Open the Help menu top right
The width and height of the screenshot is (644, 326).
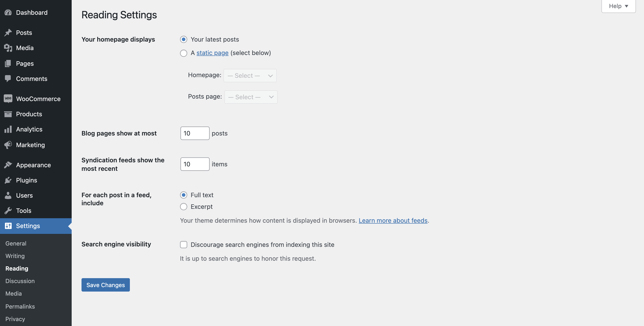point(618,6)
